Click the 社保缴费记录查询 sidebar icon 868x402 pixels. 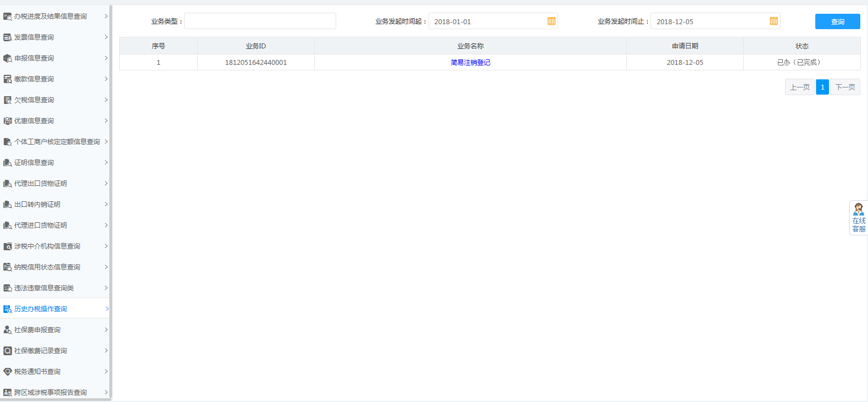[8, 351]
